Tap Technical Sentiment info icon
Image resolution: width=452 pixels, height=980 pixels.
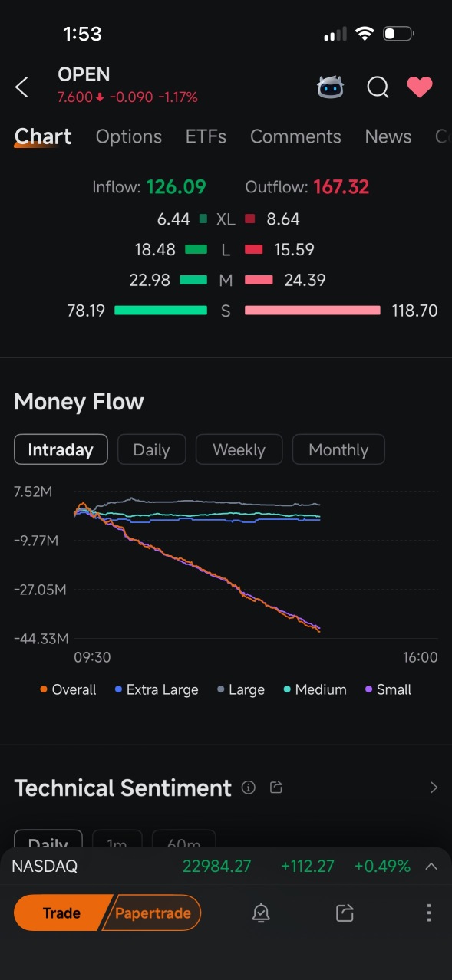click(x=248, y=788)
